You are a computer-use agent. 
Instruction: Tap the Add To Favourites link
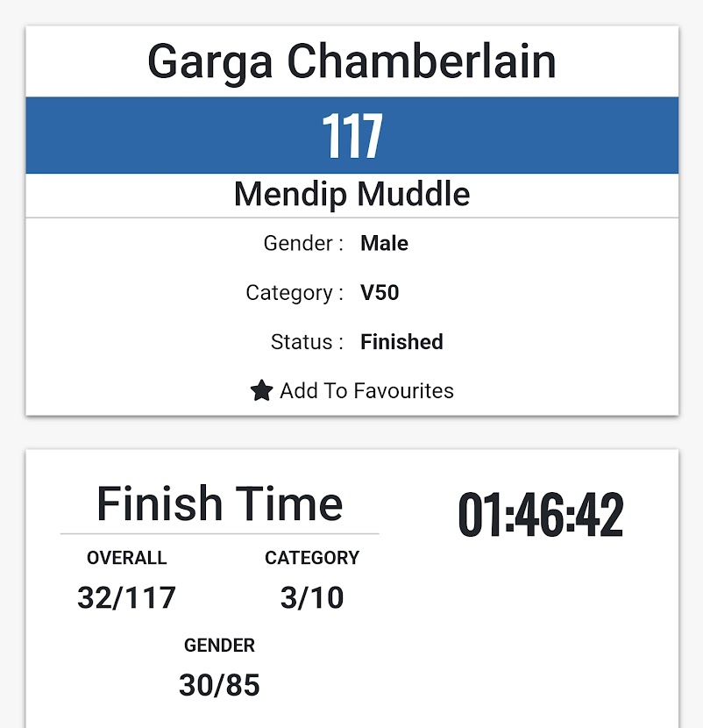pos(351,390)
